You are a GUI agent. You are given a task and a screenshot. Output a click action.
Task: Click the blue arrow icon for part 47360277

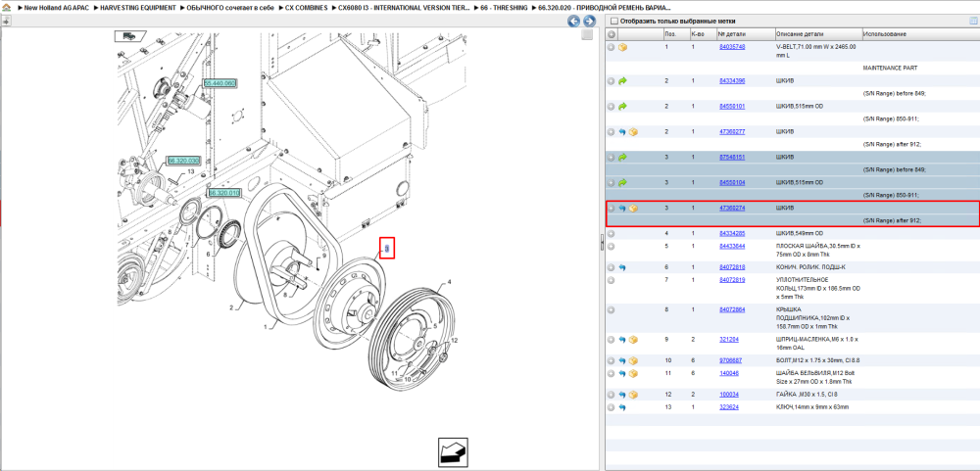click(x=622, y=132)
